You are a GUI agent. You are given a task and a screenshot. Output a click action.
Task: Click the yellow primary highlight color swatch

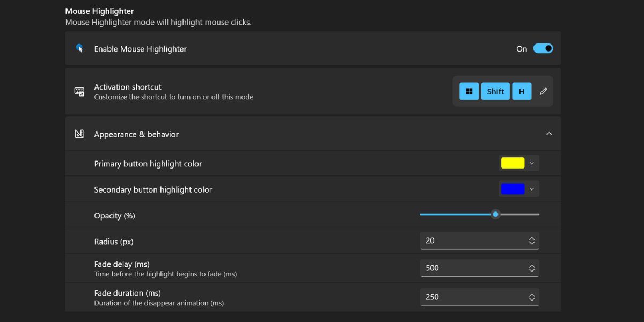pyautogui.click(x=513, y=163)
